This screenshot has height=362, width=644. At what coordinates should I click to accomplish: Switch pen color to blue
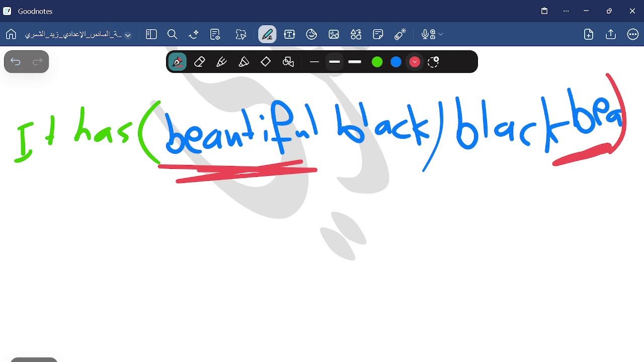point(396,62)
